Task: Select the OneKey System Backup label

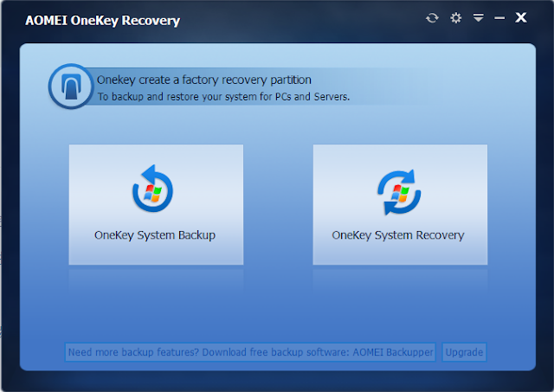Action: (155, 235)
